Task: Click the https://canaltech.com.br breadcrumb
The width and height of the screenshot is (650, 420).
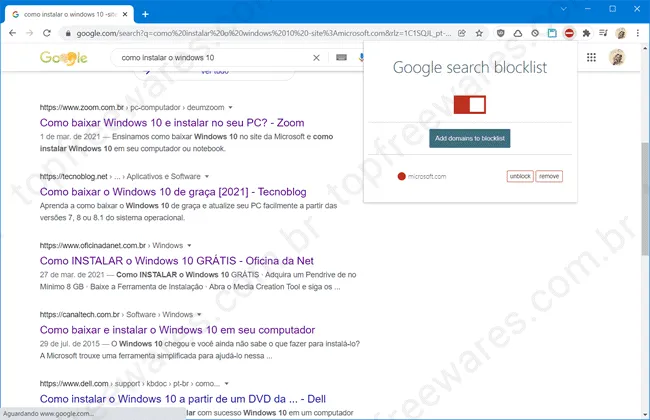Action: 80,315
